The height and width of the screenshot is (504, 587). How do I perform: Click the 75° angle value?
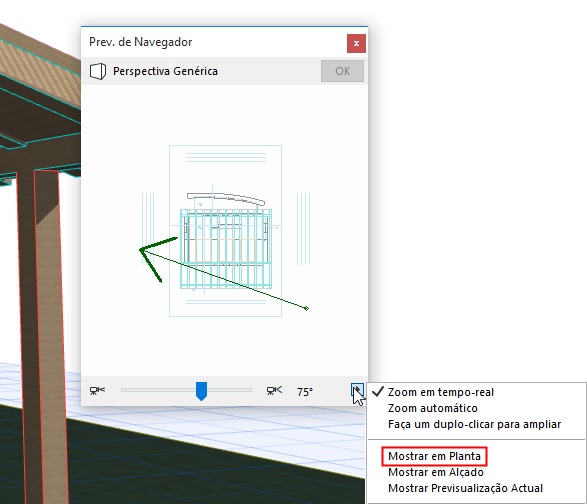(305, 392)
